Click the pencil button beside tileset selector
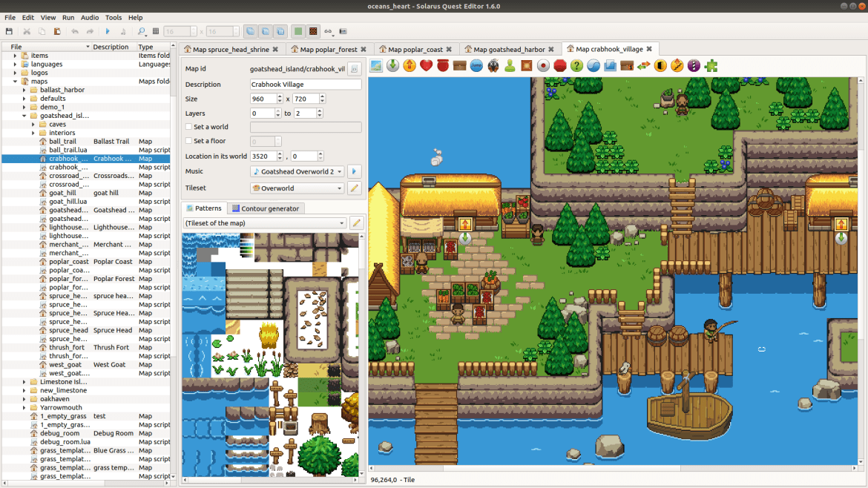868x488 pixels. tap(357, 223)
